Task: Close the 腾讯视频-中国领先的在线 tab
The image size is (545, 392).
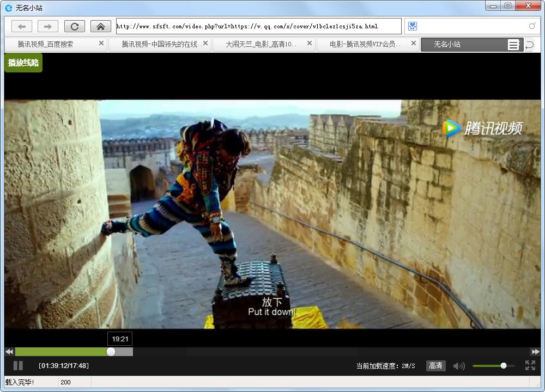Action: [205, 43]
